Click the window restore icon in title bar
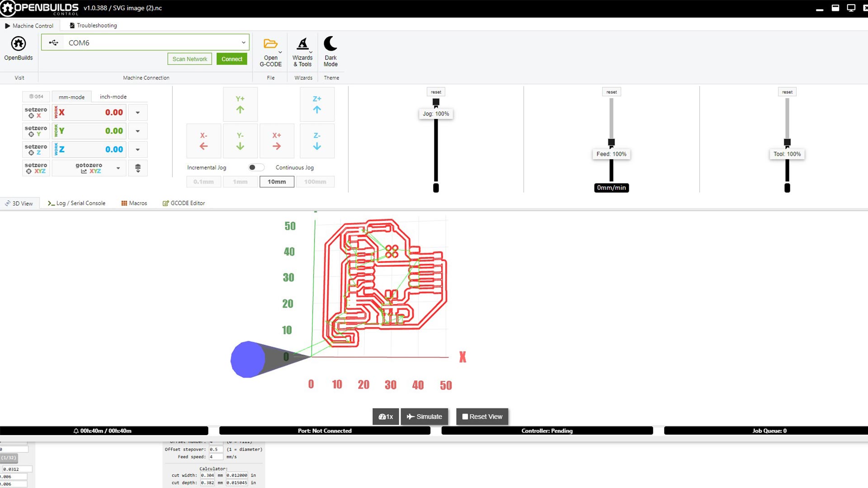This screenshot has height=488, width=868. [x=835, y=8]
